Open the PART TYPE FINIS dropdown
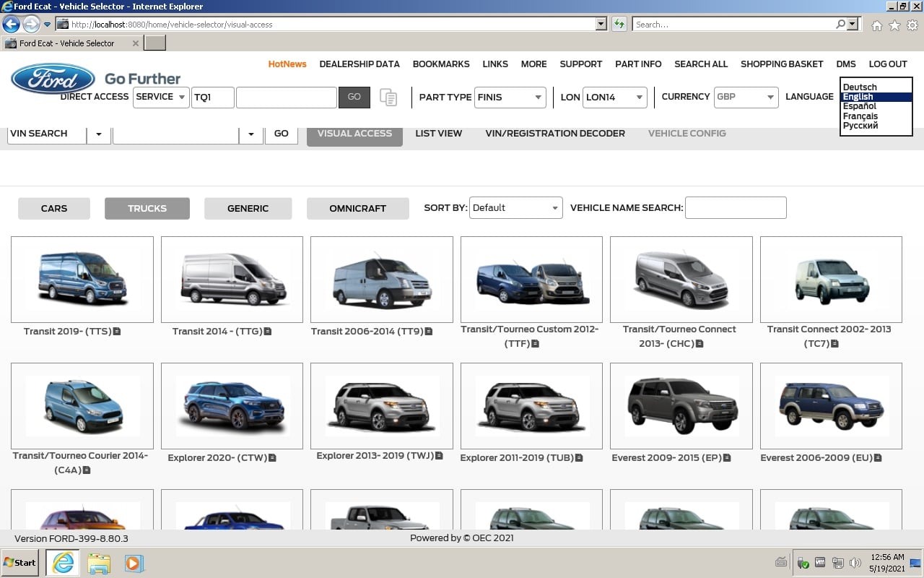This screenshot has height=578, width=924. tap(510, 97)
